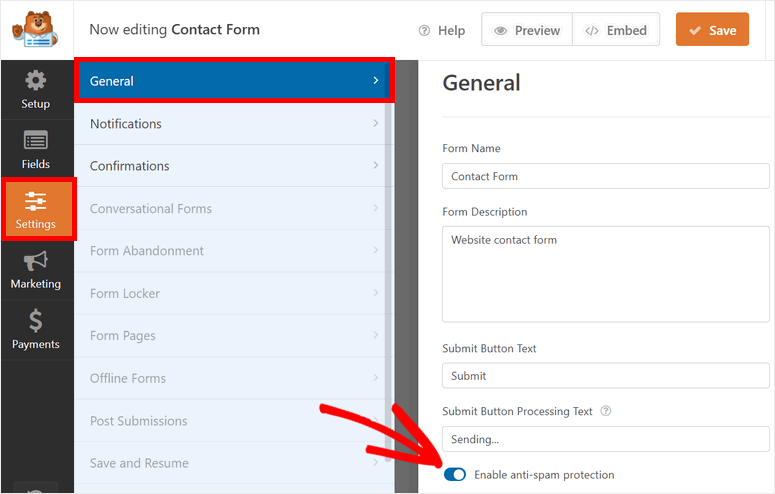Click the Help question mark icon
This screenshot has height=494, width=775.
click(x=424, y=31)
